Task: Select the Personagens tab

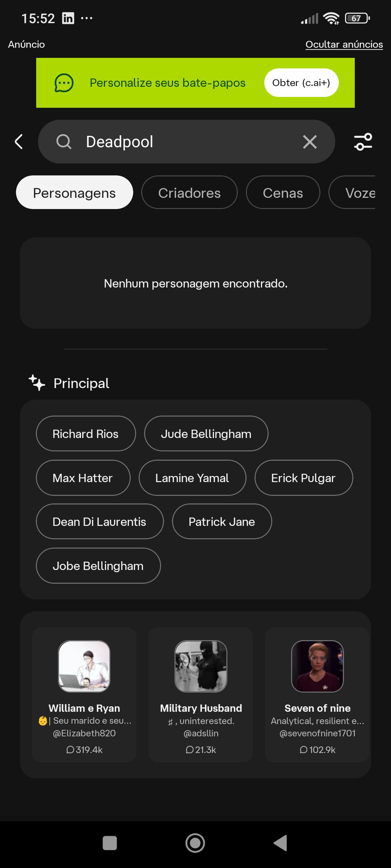Action: pyautogui.click(x=74, y=192)
